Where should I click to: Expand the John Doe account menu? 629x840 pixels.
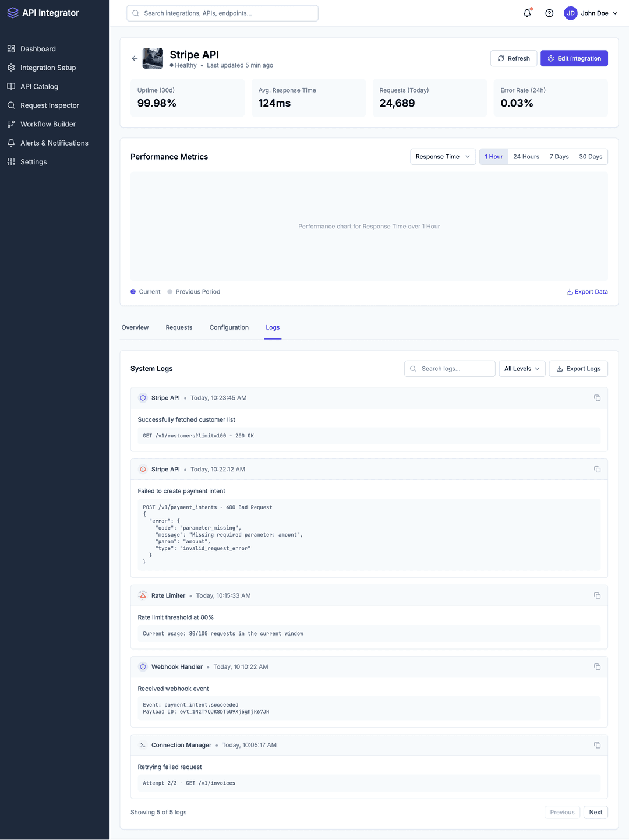click(x=591, y=13)
